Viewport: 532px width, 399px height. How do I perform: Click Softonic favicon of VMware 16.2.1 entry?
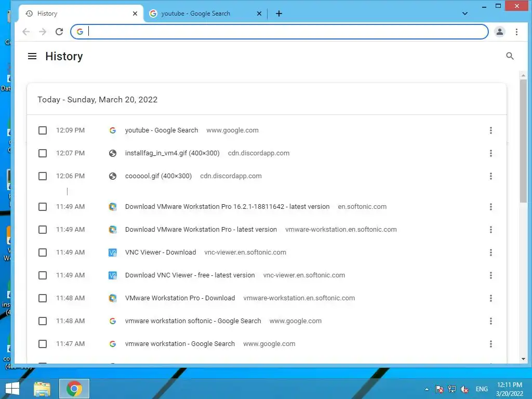113,207
